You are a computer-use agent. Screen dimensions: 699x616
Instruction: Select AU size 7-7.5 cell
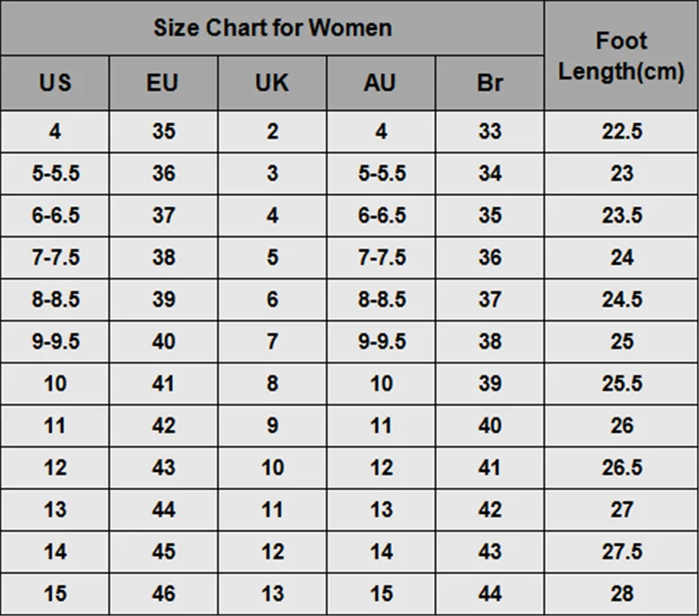pyautogui.click(x=382, y=257)
